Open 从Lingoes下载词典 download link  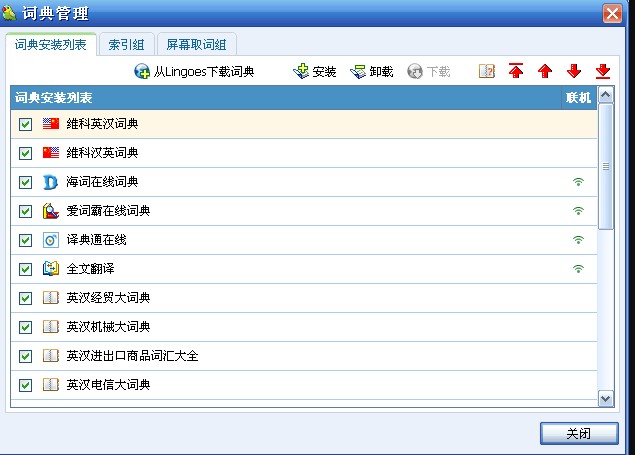pos(194,72)
